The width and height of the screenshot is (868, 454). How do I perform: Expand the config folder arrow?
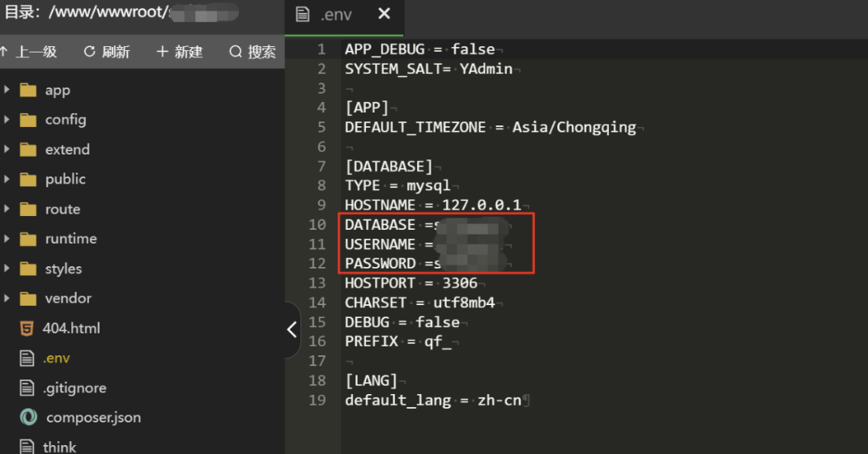6,120
